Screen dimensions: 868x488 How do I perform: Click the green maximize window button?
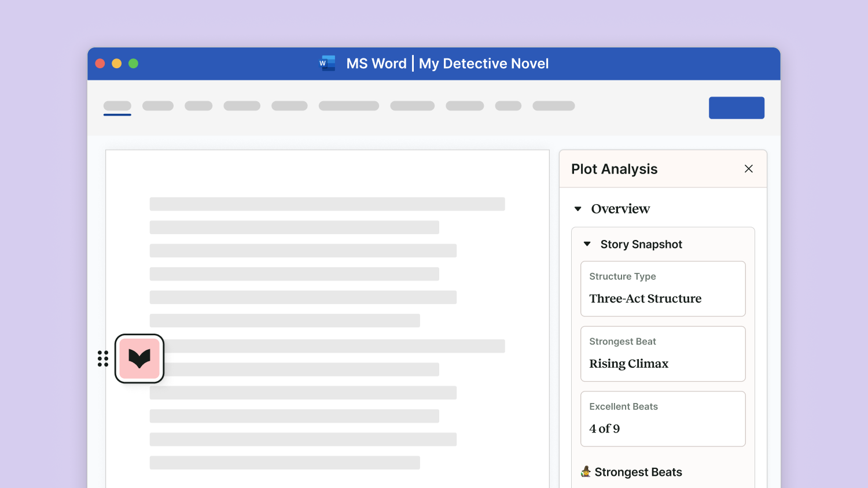click(134, 64)
